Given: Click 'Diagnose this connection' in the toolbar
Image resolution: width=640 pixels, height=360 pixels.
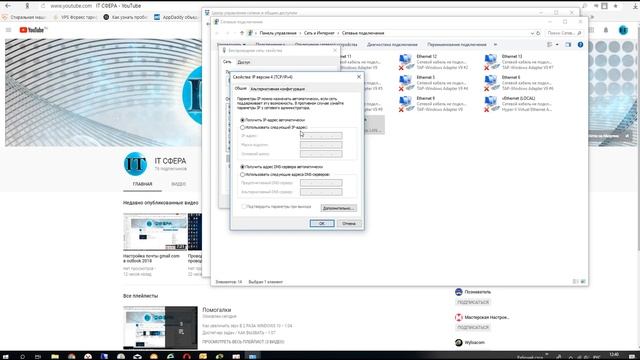Looking at the screenshot, I should pos(392,44).
